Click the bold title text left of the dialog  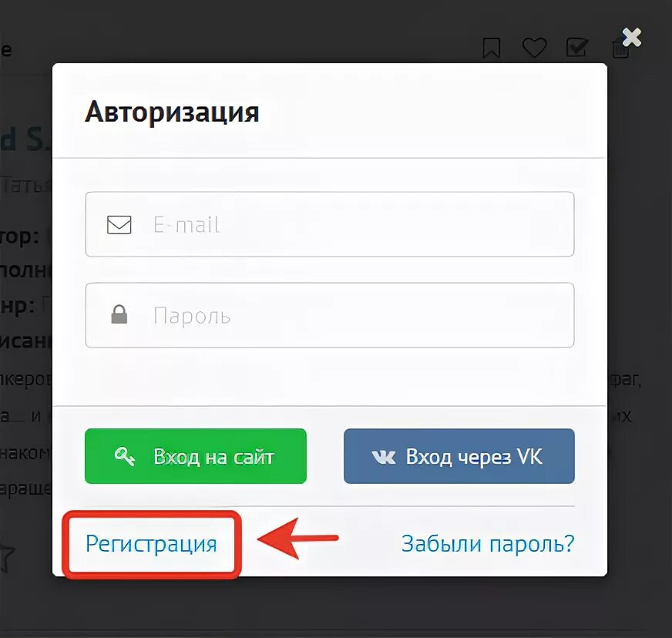25,139
